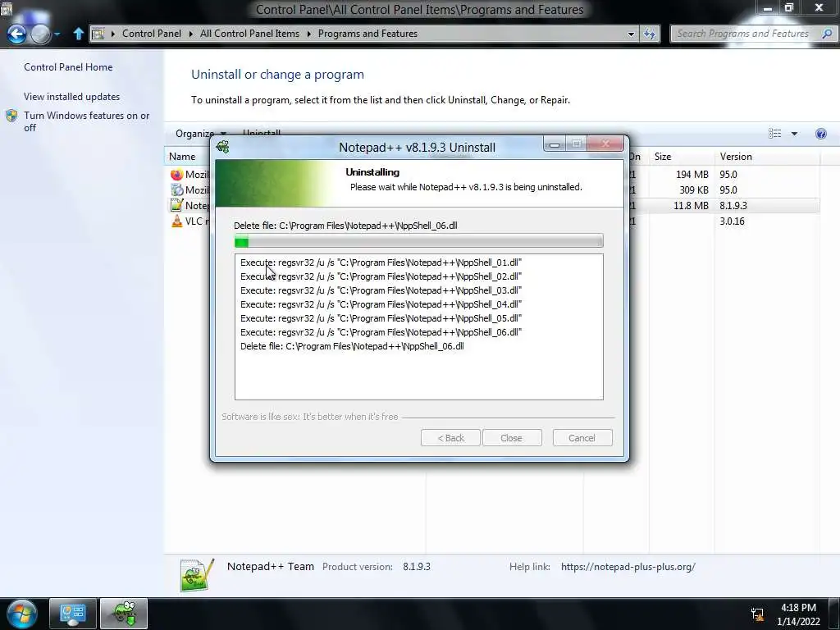840x630 pixels.
Task: Click the 11.8 MB size cell
Action: pyautogui.click(x=691, y=206)
